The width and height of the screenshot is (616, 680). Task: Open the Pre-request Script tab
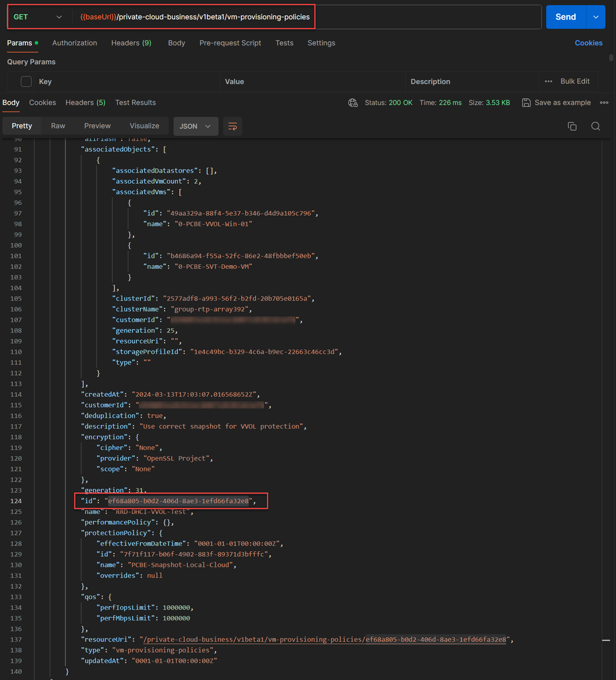tap(230, 43)
